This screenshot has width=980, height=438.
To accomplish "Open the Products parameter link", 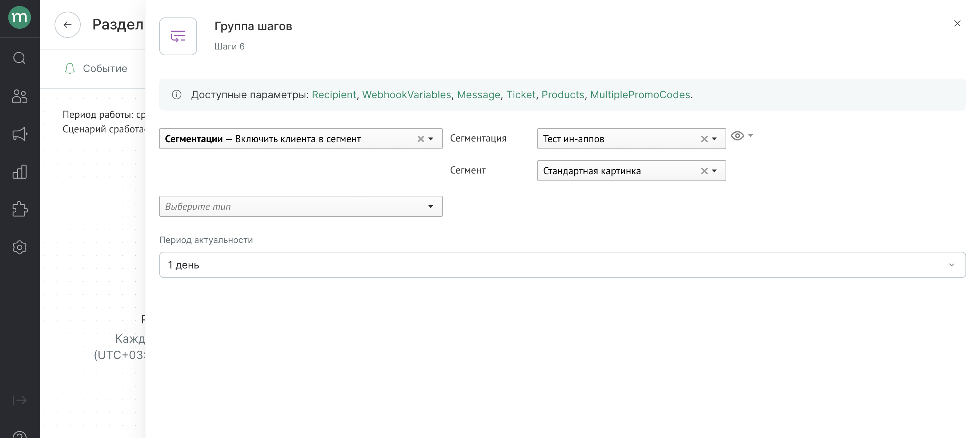I will [x=562, y=95].
